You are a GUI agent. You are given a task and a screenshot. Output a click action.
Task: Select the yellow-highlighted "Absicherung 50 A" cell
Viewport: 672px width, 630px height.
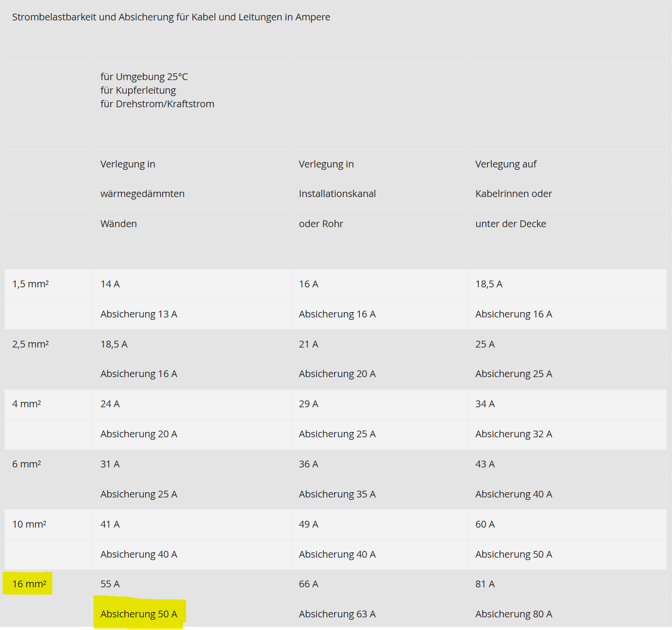[139, 614]
